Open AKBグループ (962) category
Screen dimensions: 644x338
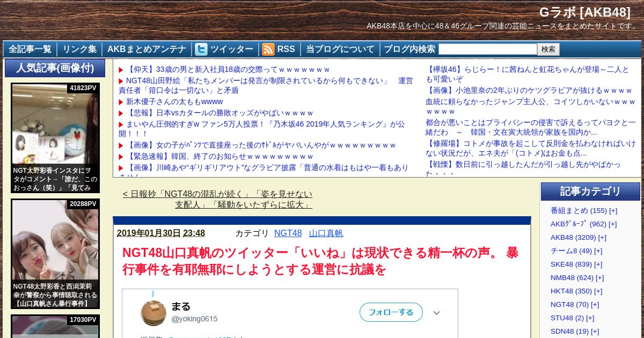(578, 224)
